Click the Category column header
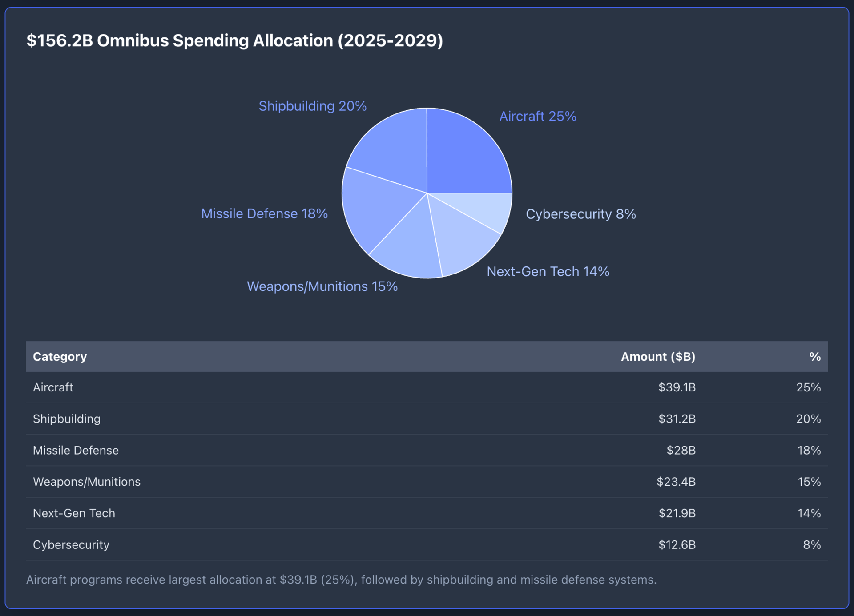The image size is (854, 616). 60,357
